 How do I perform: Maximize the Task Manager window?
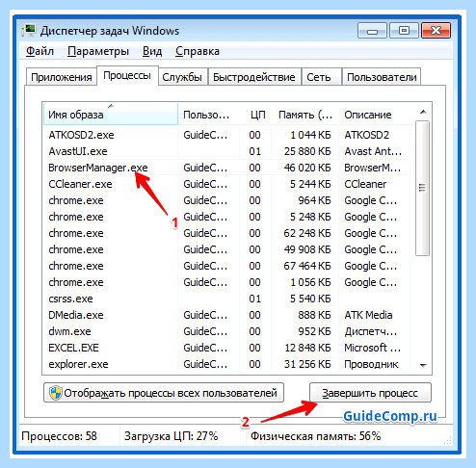404,31
